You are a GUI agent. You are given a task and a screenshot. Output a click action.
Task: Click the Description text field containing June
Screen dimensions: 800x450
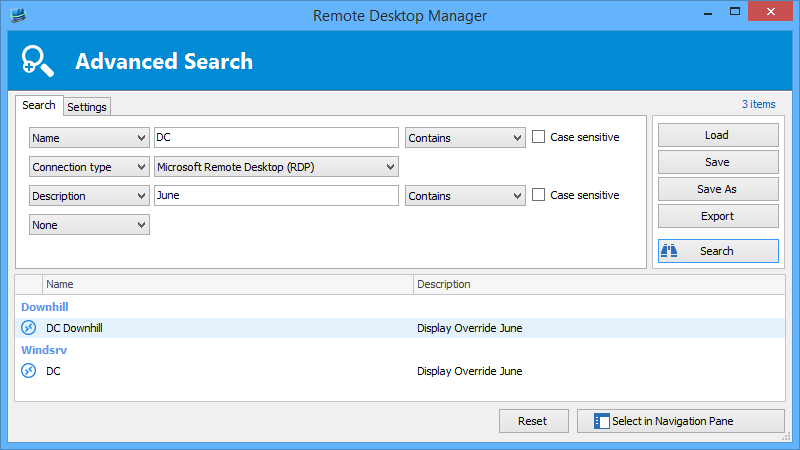pyautogui.click(x=276, y=196)
